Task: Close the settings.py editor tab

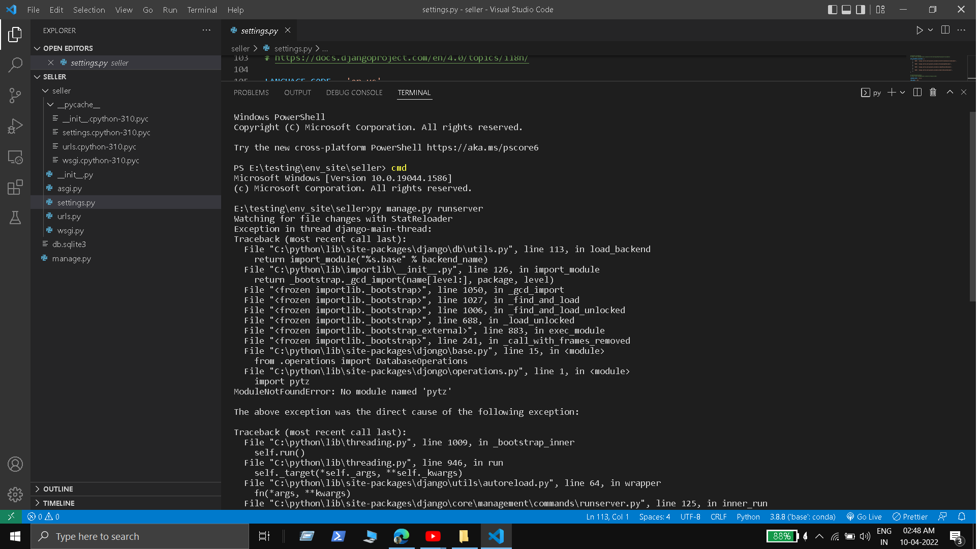Action: [x=288, y=30]
